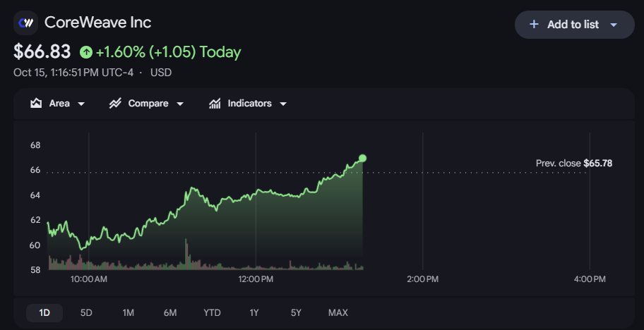Click the green up-arrow change icon
Image resolution: width=644 pixels, height=330 pixels.
(86, 52)
